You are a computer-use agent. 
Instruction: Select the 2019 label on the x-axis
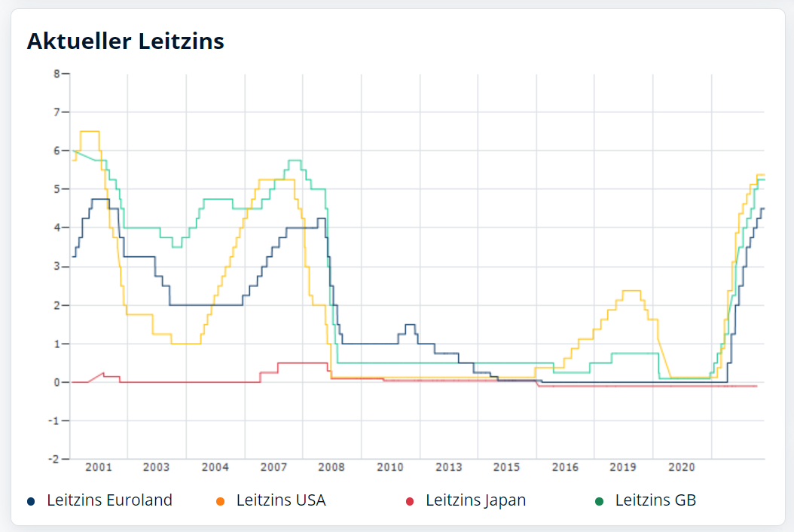coord(623,468)
